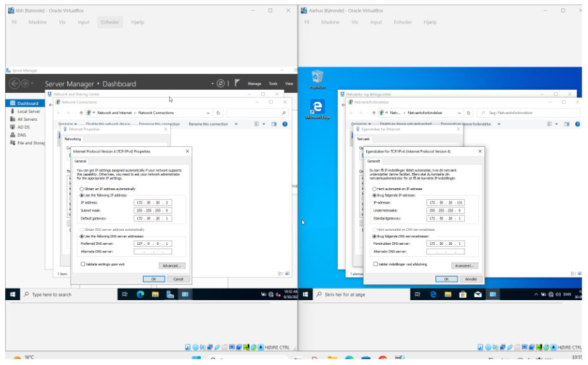This screenshot has height=365, width=588.
Task: Open Manage menu in Server Manager
Action: (x=254, y=84)
